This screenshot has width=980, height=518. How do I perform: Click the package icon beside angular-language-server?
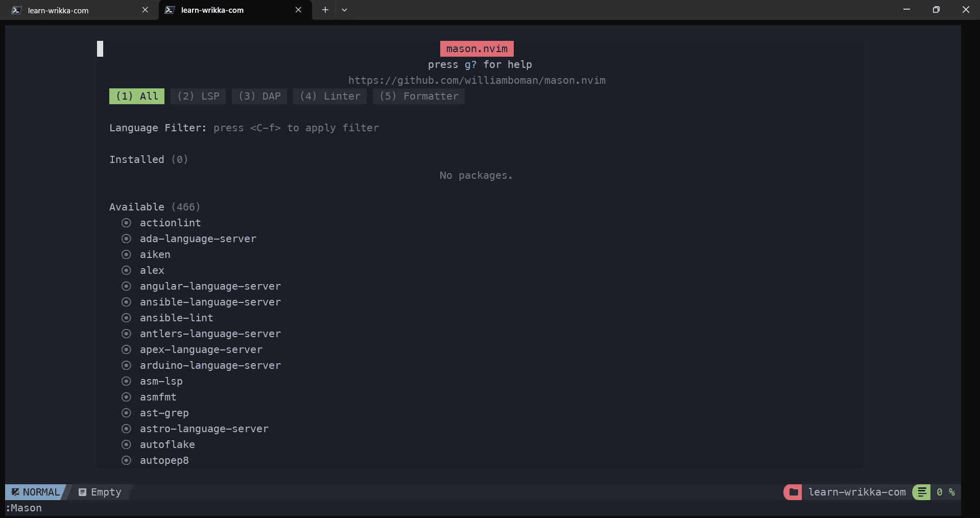pyautogui.click(x=126, y=286)
